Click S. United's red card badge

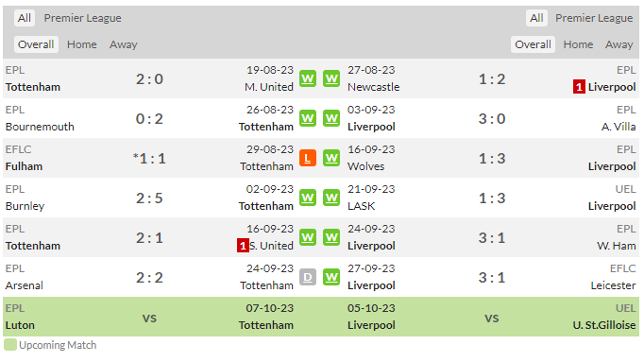(x=243, y=246)
